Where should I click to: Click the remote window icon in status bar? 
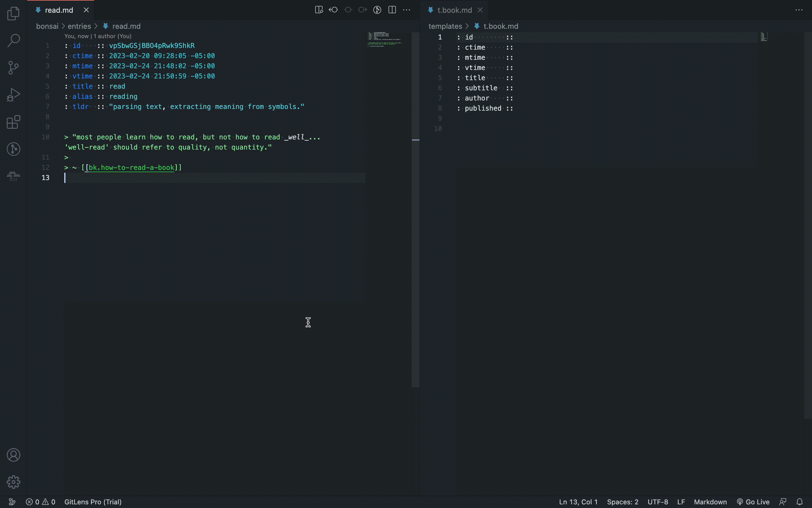[x=12, y=502]
